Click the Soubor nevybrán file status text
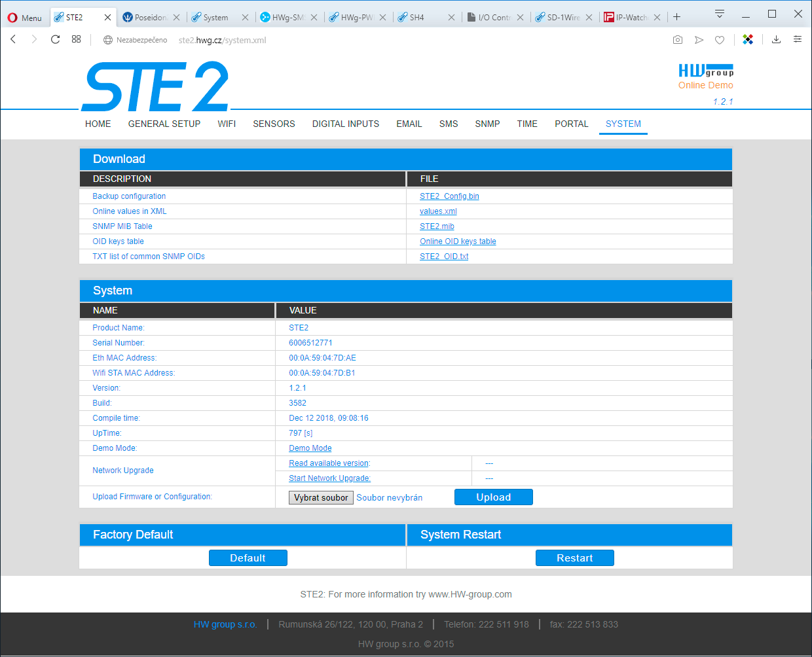This screenshot has width=812, height=657. 390,498
